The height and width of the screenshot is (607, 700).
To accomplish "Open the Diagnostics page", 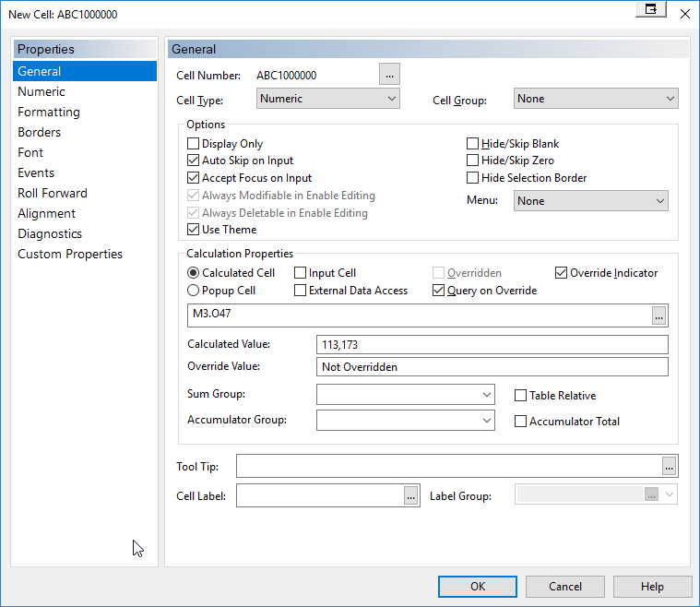I will (x=85, y=233).
